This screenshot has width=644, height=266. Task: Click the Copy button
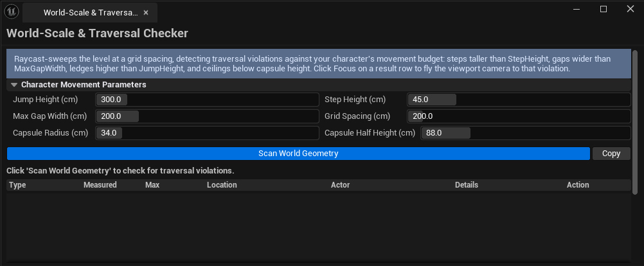[x=611, y=154]
